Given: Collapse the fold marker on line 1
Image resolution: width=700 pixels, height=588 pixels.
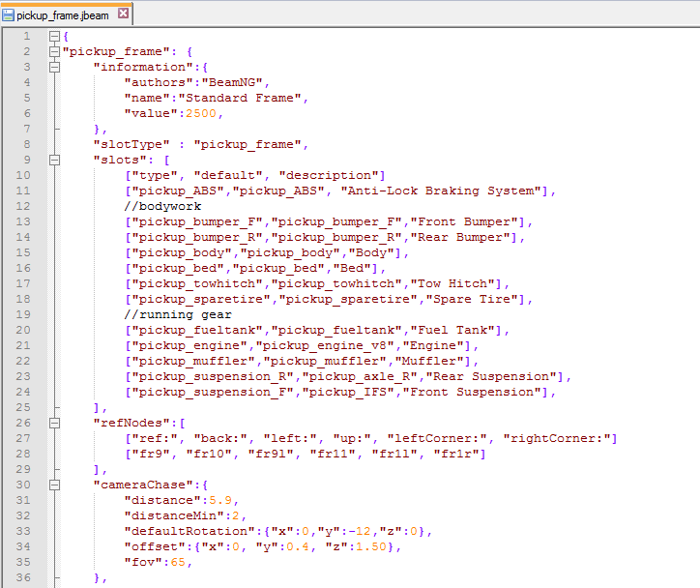Looking at the screenshot, I should (54, 36).
